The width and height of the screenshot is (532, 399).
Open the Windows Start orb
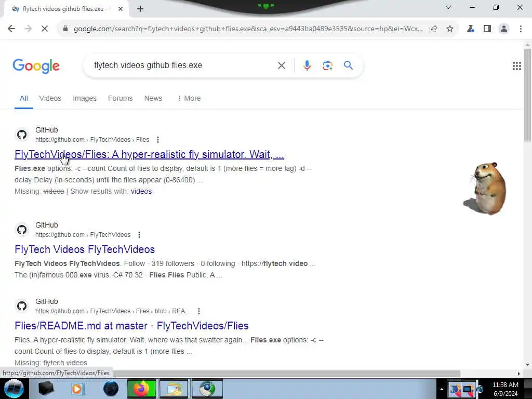tap(14, 389)
